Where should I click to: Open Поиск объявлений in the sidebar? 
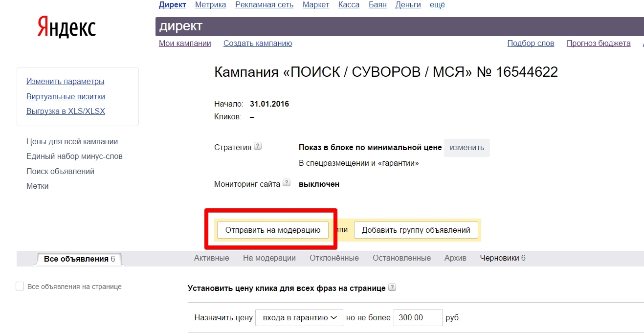point(60,171)
